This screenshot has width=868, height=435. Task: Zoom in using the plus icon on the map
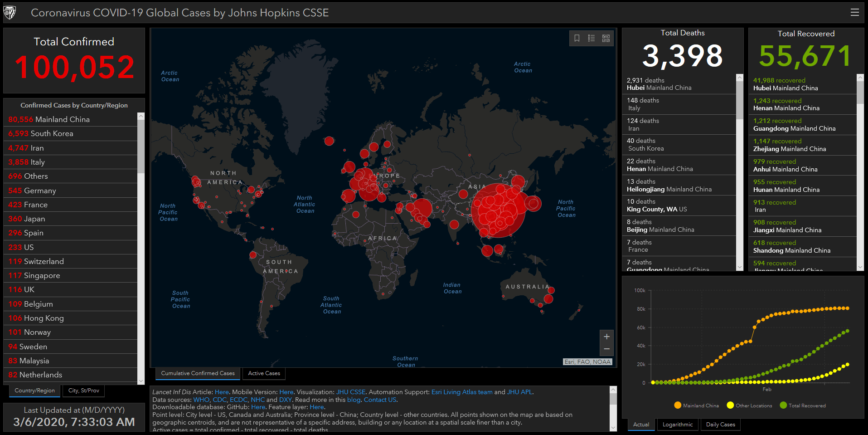coord(606,337)
